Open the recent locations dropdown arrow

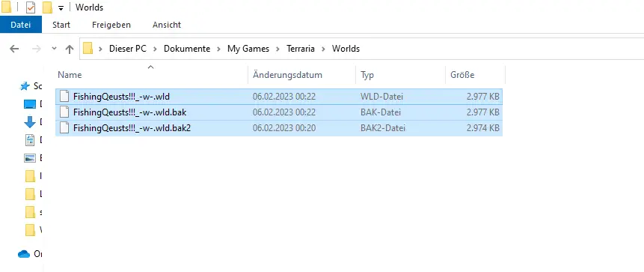pos(54,49)
